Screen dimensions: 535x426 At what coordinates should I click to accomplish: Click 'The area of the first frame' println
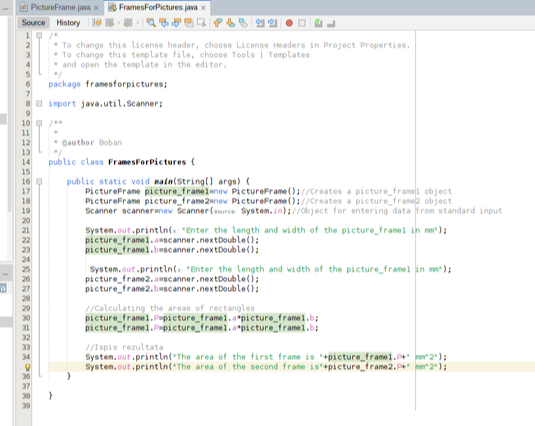coord(266,357)
